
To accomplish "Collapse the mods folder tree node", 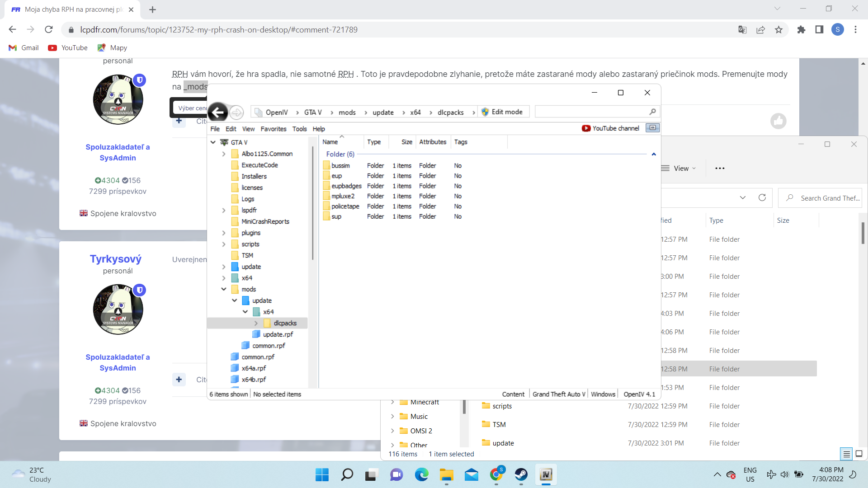I will (x=224, y=289).
